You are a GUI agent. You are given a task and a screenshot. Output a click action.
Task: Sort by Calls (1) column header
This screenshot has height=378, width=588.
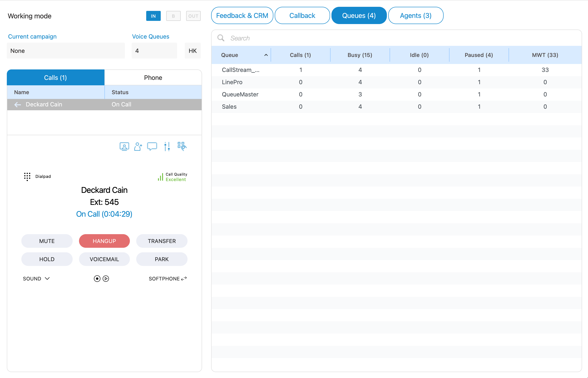(x=300, y=55)
